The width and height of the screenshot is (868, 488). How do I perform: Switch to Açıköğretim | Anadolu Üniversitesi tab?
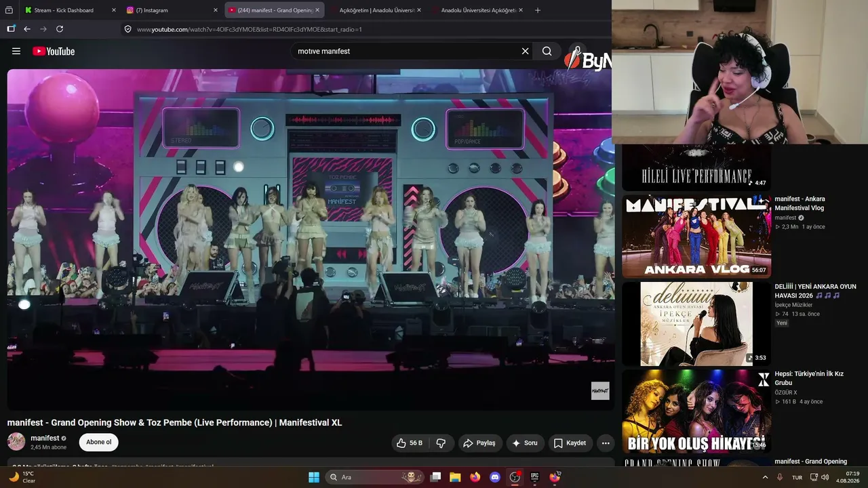pyautogui.click(x=376, y=10)
